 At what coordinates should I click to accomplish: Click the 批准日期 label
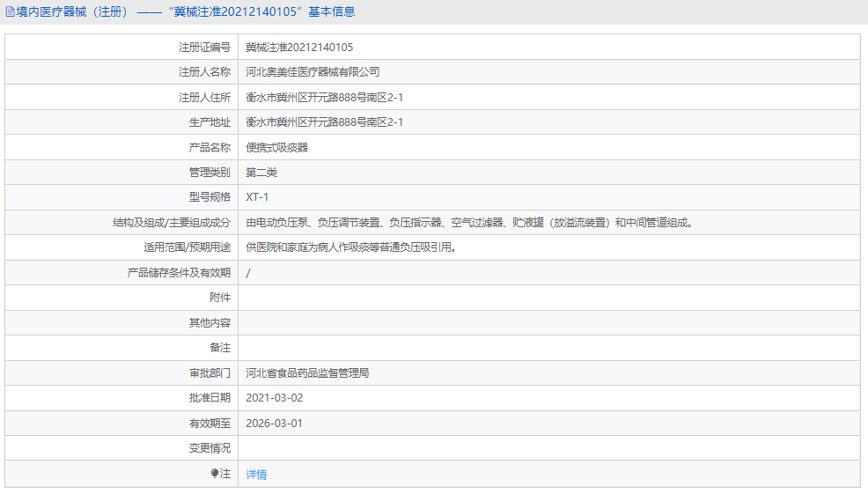(x=210, y=398)
